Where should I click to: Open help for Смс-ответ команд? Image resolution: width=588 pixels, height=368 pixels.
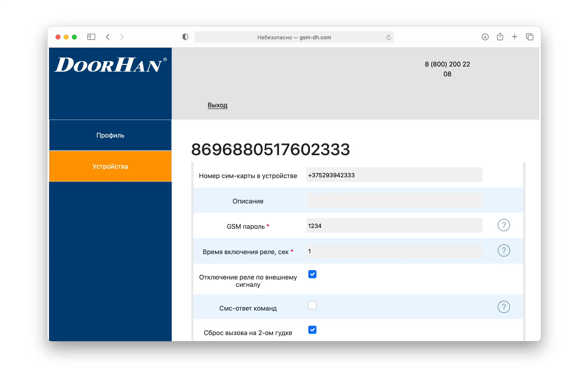[x=504, y=307]
